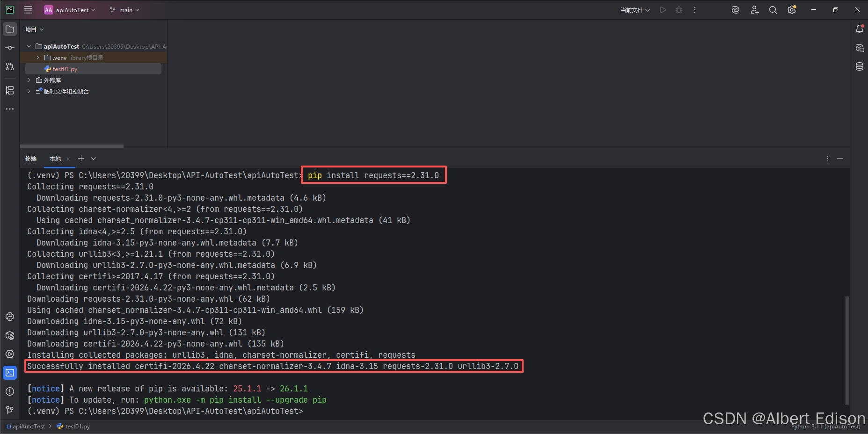Open the Python Console tool window
Screen dimensions: 868x434
[10, 317]
